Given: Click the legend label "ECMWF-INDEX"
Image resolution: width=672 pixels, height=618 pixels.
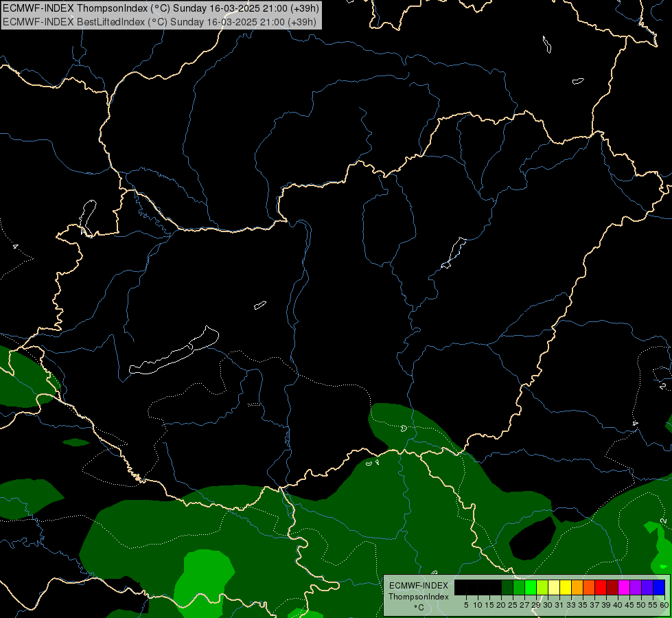Looking at the screenshot, I should (x=419, y=586).
